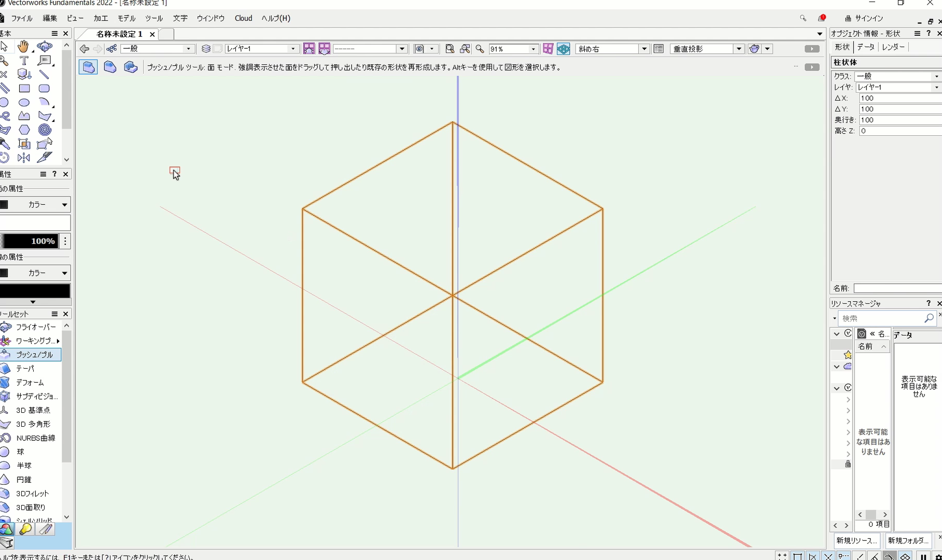Enable second Push/Pull mode button

(x=110, y=67)
